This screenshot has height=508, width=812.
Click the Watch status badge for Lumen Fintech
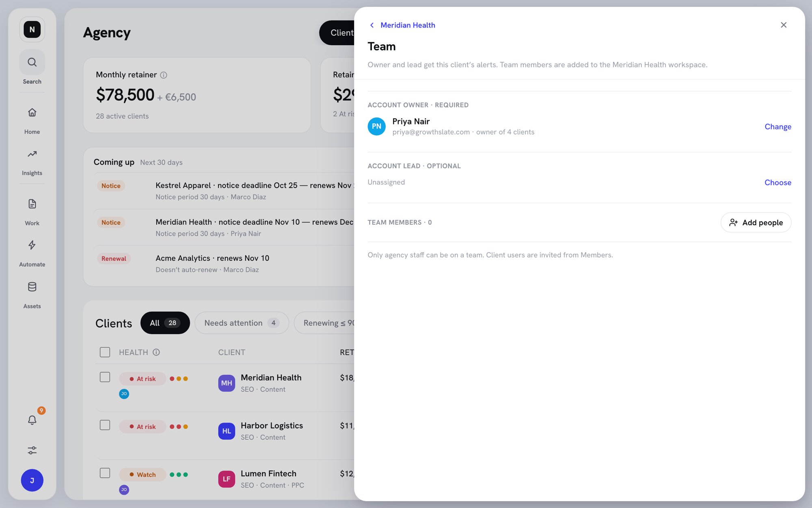click(x=143, y=475)
